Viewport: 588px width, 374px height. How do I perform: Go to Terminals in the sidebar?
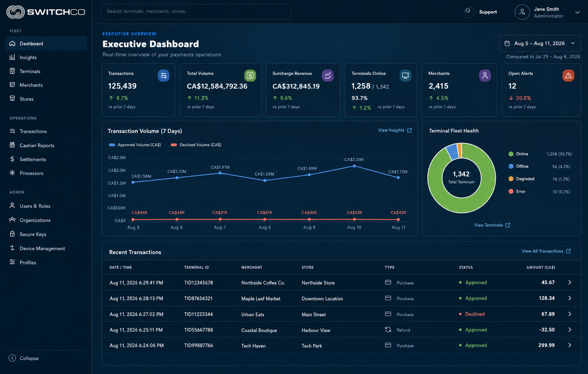(x=46, y=71)
